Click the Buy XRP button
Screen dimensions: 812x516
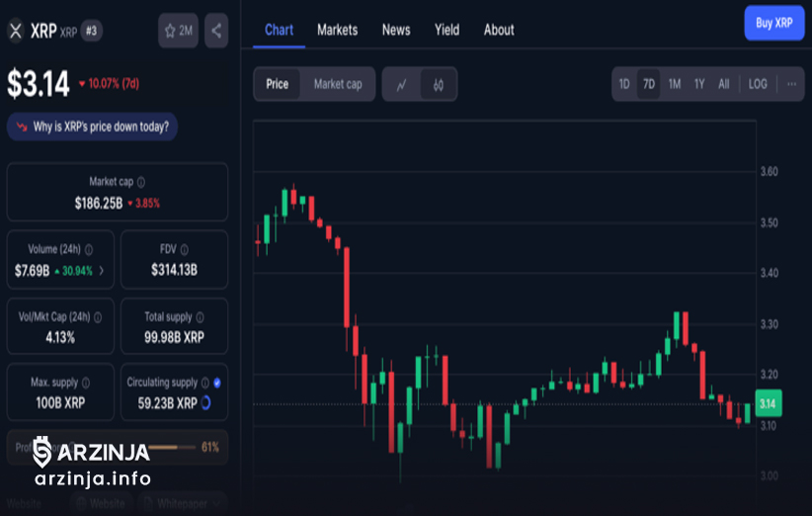(774, 23)
